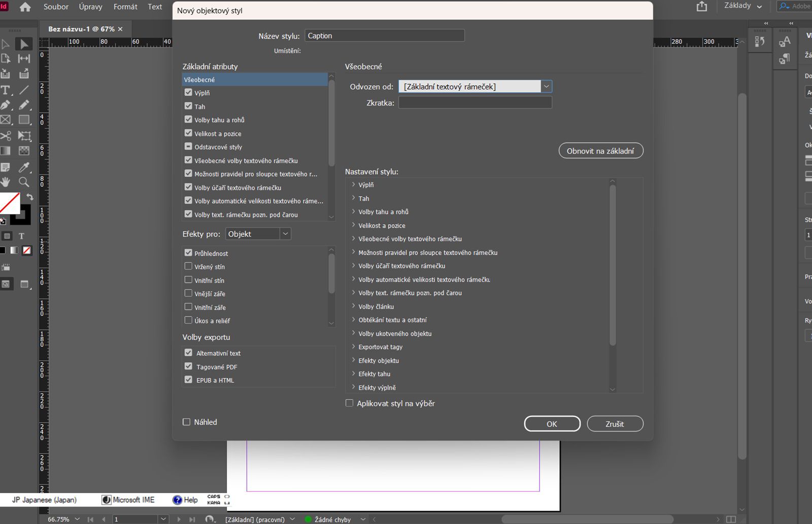Open the Text menu
This screenshot has height=524, width=812.
(155, 7)
